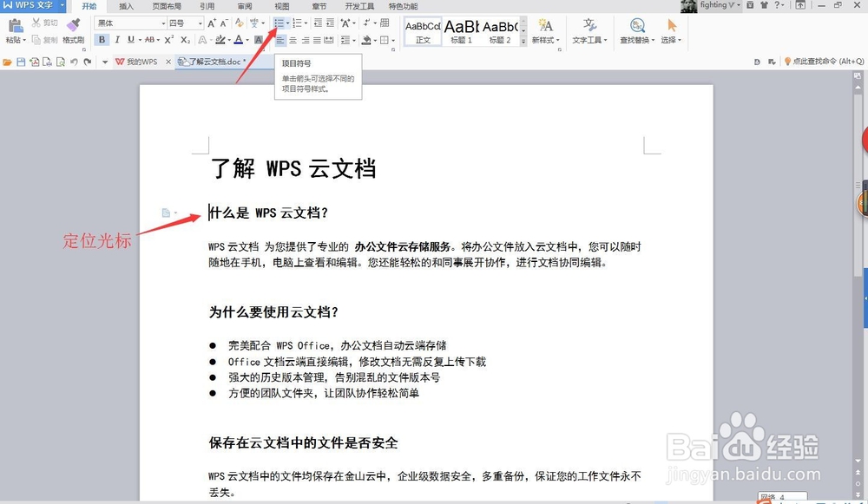Open the 特色功能 special features tab

[403, 6]
